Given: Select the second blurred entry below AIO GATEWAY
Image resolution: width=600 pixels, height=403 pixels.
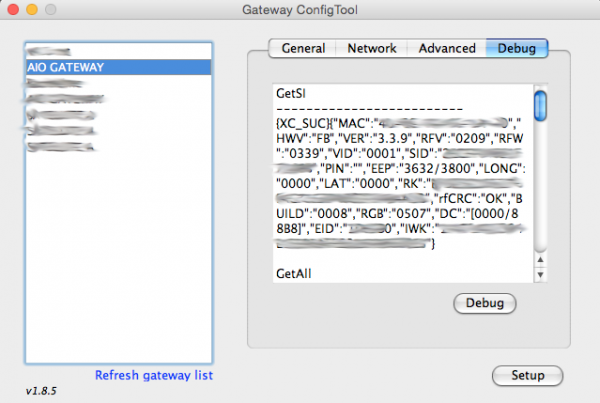Looking at the screenshot, I should [x=65, y=99].
